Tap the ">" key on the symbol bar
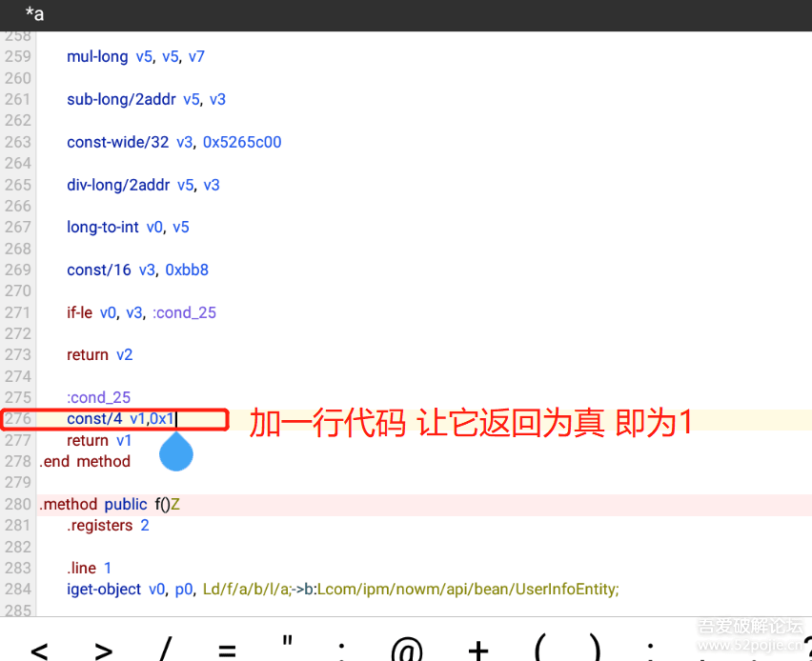 pos(102,648)
